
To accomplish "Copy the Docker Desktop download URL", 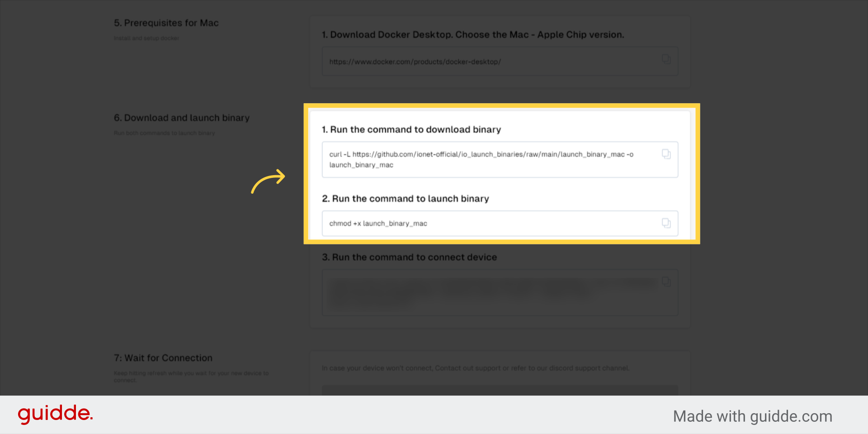I will (666, 59).
